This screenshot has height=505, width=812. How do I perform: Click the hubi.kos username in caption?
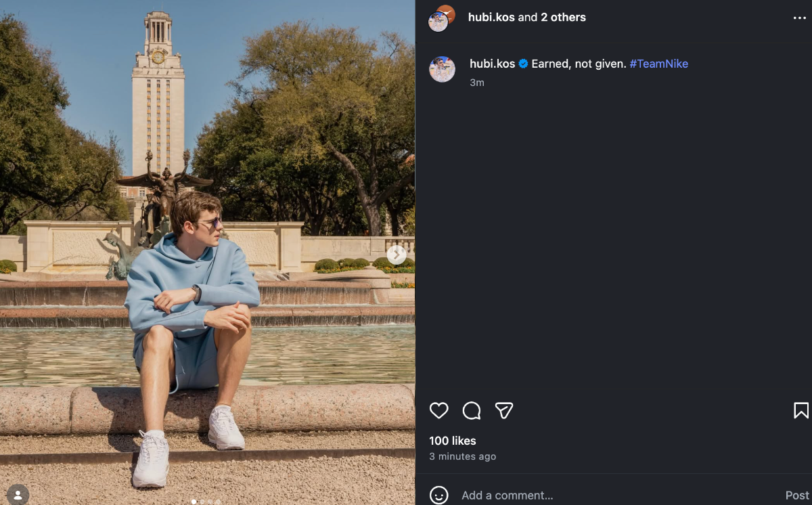click(492, 64)
